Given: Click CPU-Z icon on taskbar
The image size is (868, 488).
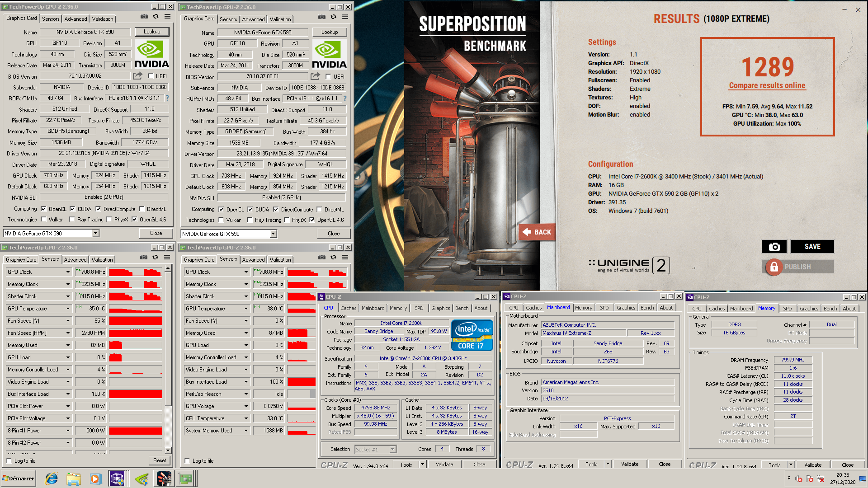Looking at the screenshot, I should coord(117,479).
